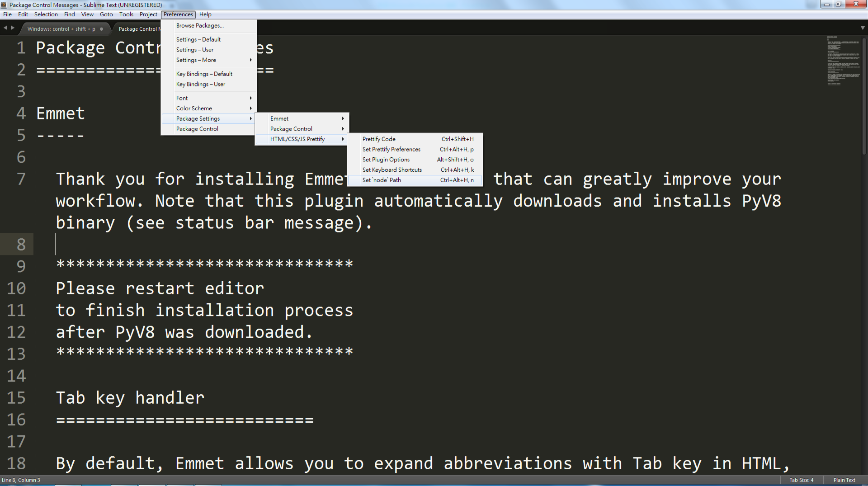Open the tab list dropdown arrow

[863, 28]
